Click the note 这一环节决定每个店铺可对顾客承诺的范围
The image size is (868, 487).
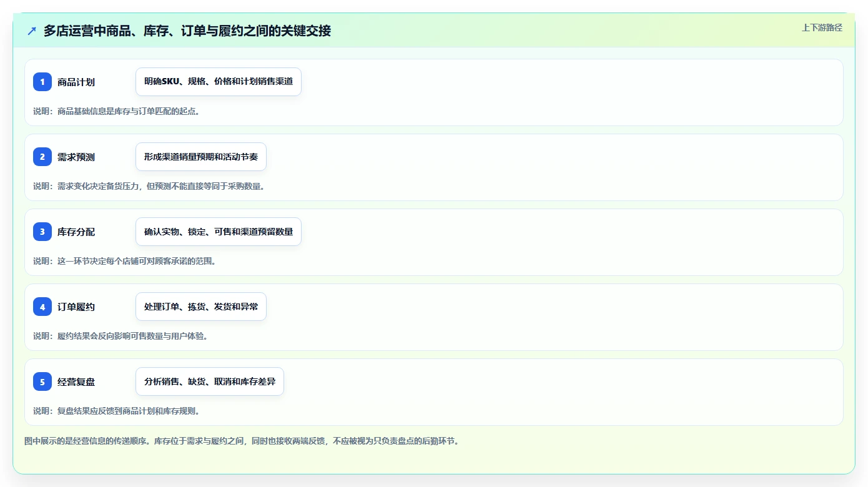(124, 261)
